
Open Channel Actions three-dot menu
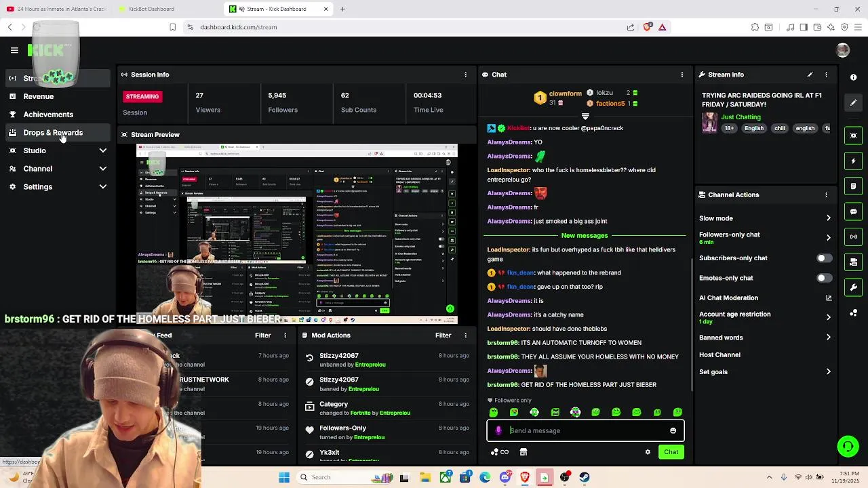[826, 195]
